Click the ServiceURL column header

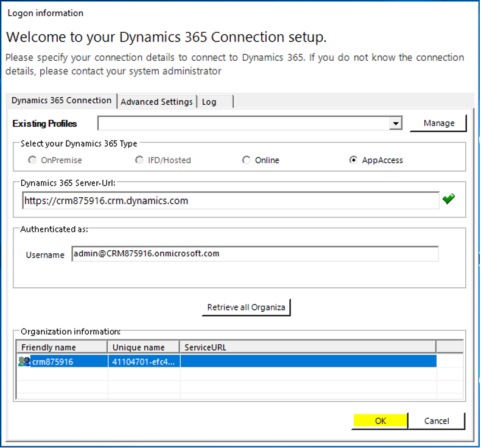click(307, 347)
